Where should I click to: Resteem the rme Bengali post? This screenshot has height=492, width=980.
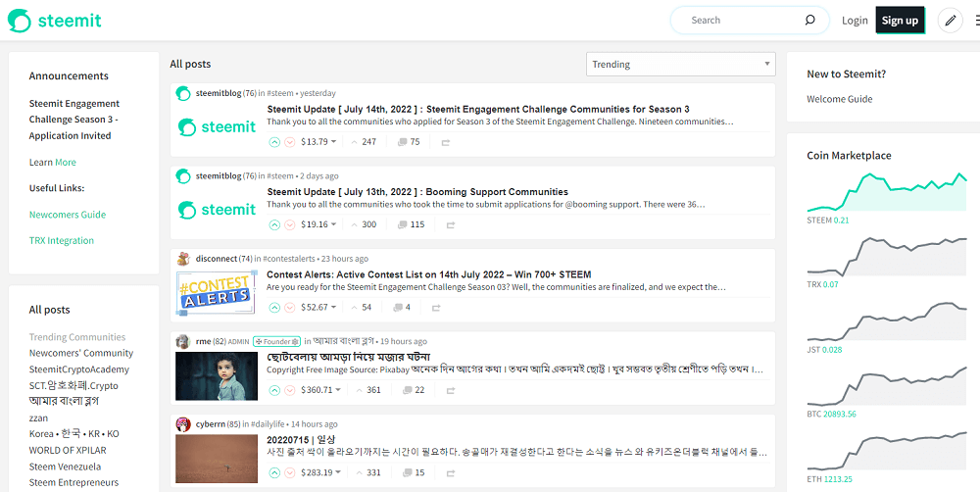(450, 391)
